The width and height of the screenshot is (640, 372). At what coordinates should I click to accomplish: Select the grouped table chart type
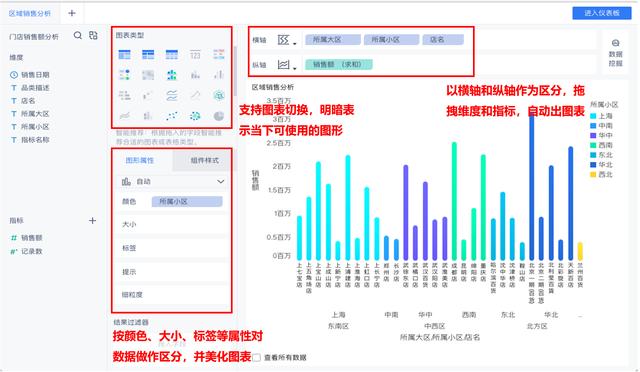pos(124,54)
